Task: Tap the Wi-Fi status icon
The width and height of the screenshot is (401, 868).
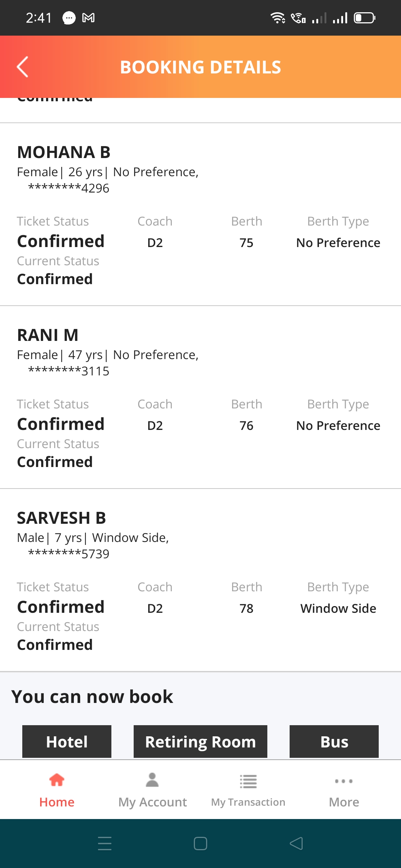Action: [277, 18]
